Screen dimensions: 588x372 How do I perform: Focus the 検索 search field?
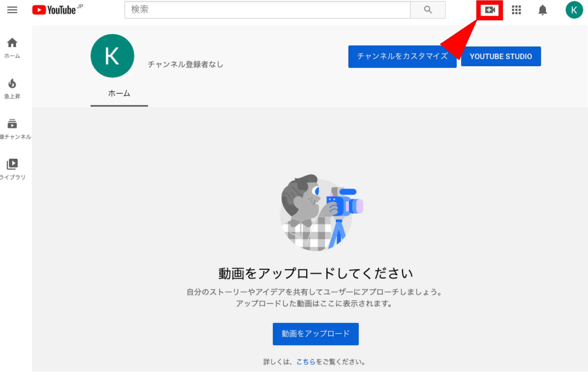pyautogui.click(x=267, y=10)
